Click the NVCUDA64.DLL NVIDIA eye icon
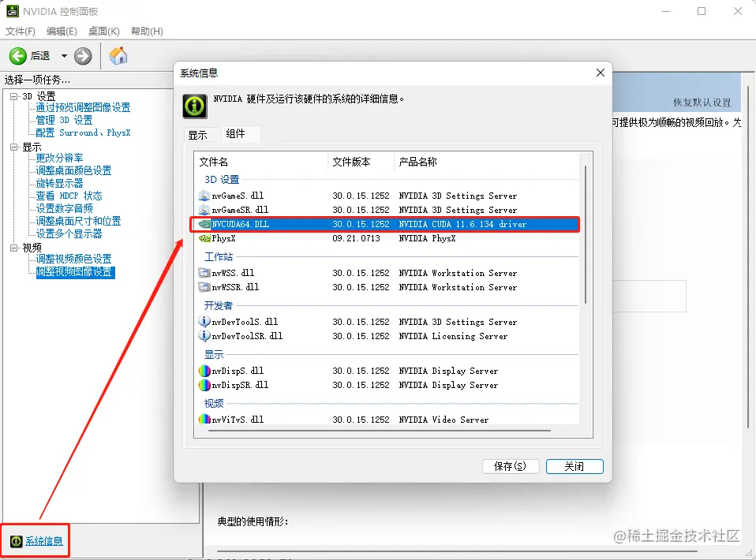This screenshot has height=560, width=756. pos(204,224)
